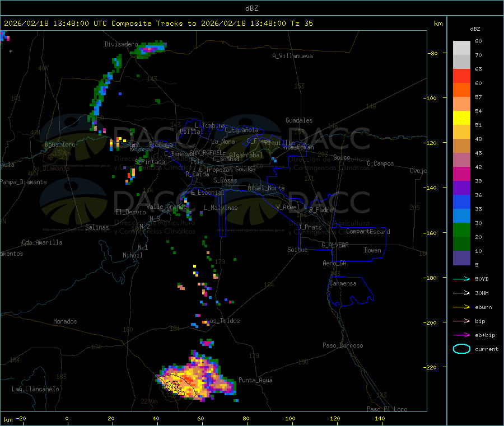This screenshot has height=426, width=504.
Task: Click the 140 tick on bottom axis
Action: [x=380, y=418]
